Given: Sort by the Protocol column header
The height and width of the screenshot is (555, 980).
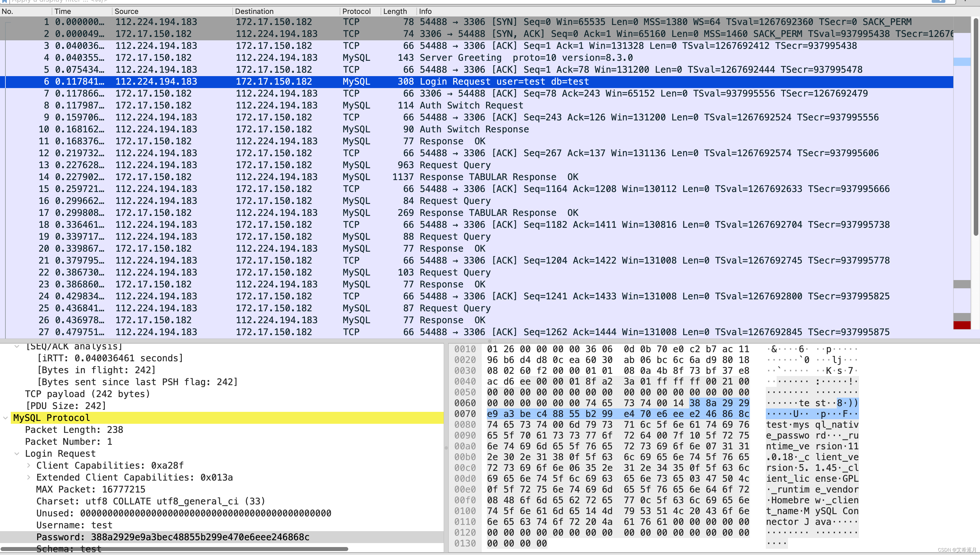Looking at the screenshot, I should [x=360, y=11].
